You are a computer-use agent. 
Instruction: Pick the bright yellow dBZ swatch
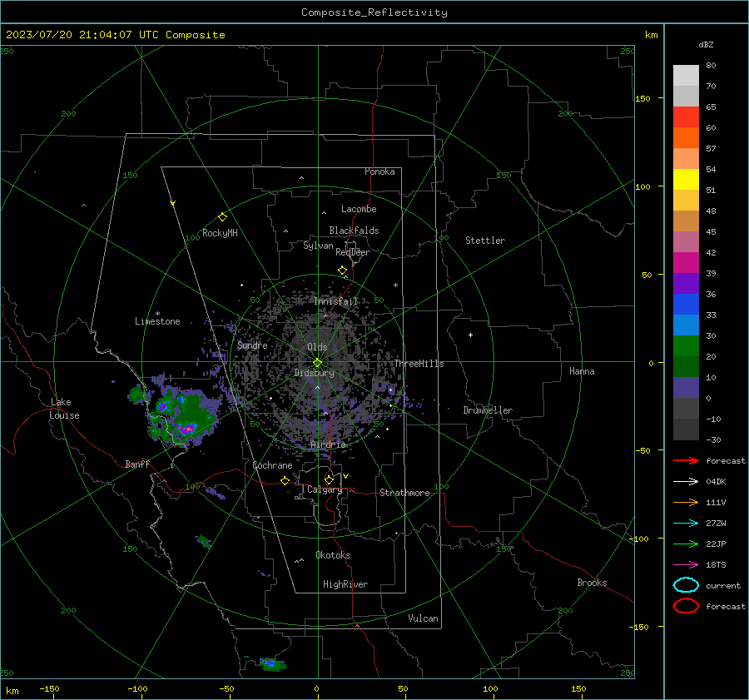pos(686,180)
